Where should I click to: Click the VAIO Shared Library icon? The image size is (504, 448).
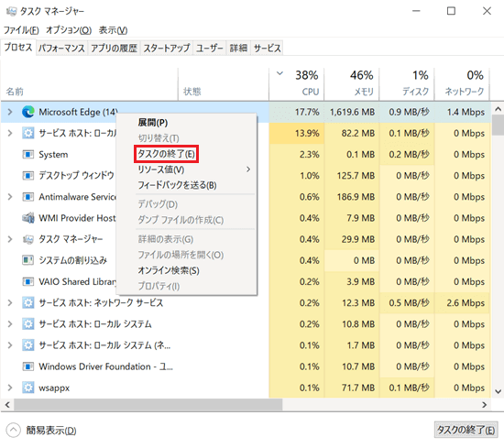click(x=28, y=281)
